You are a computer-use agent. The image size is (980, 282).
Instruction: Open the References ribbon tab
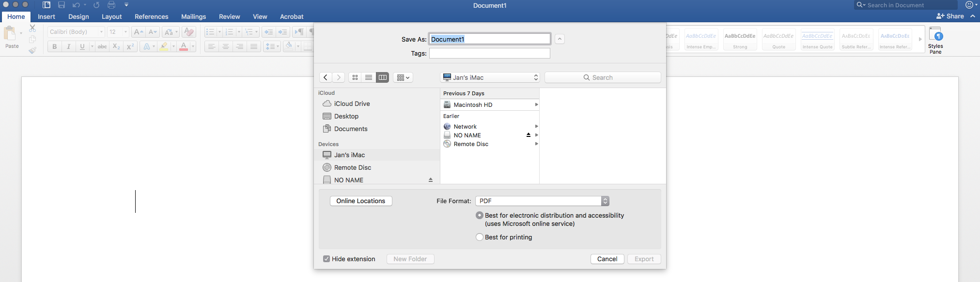point(152,16)
